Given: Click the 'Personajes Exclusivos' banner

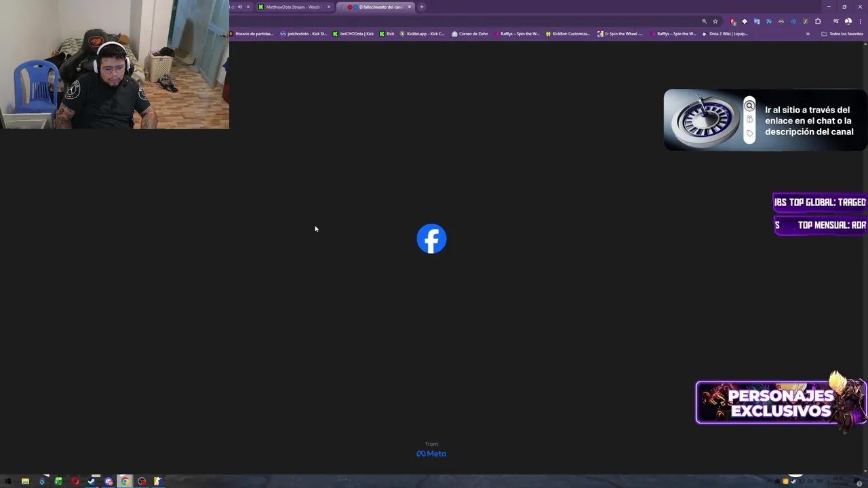Looking at the screenshot, I should (781, 403).
